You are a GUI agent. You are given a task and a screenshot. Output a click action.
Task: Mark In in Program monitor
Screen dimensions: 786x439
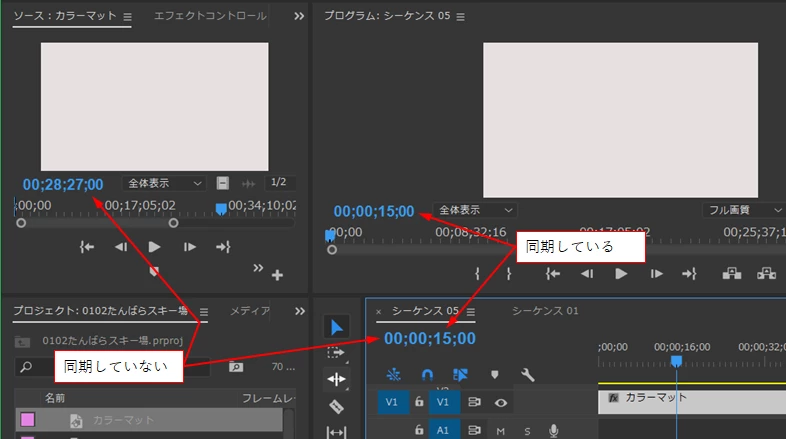tap(477, 274)
